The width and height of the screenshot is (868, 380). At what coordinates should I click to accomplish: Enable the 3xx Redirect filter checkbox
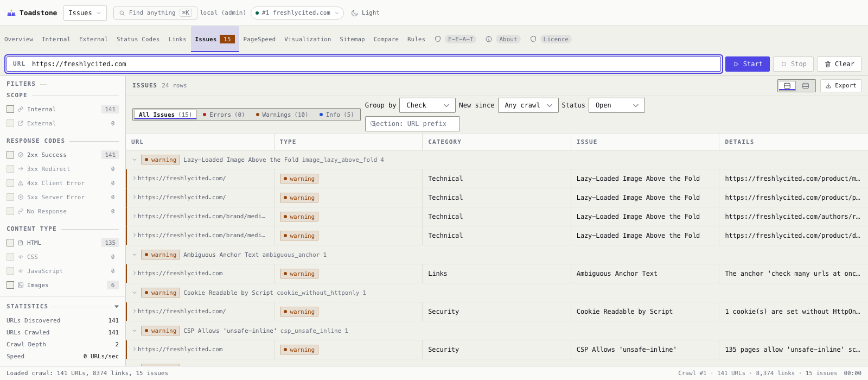point(10,169)
